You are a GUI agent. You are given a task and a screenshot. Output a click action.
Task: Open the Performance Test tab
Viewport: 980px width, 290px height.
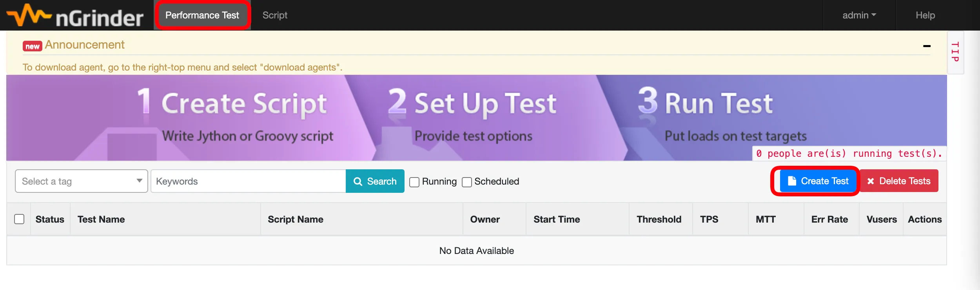click(x=202, y=15)
